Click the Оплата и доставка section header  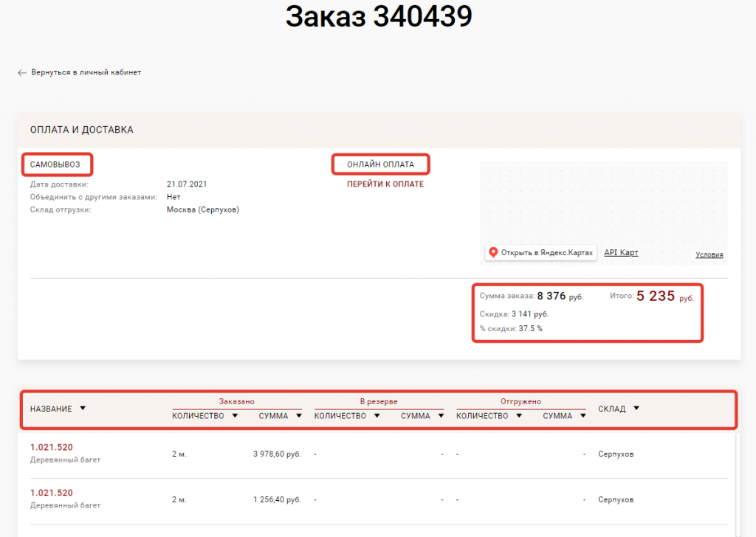(82, 130)
